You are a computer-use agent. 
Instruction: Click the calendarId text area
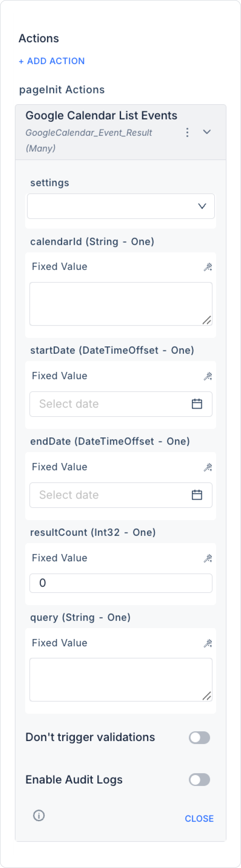point(121,304)
